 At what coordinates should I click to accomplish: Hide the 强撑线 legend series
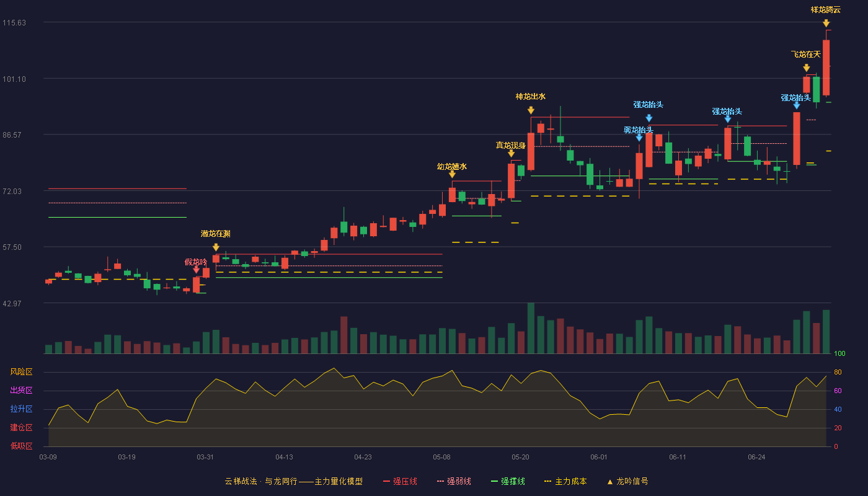click(x=508, y=481)
